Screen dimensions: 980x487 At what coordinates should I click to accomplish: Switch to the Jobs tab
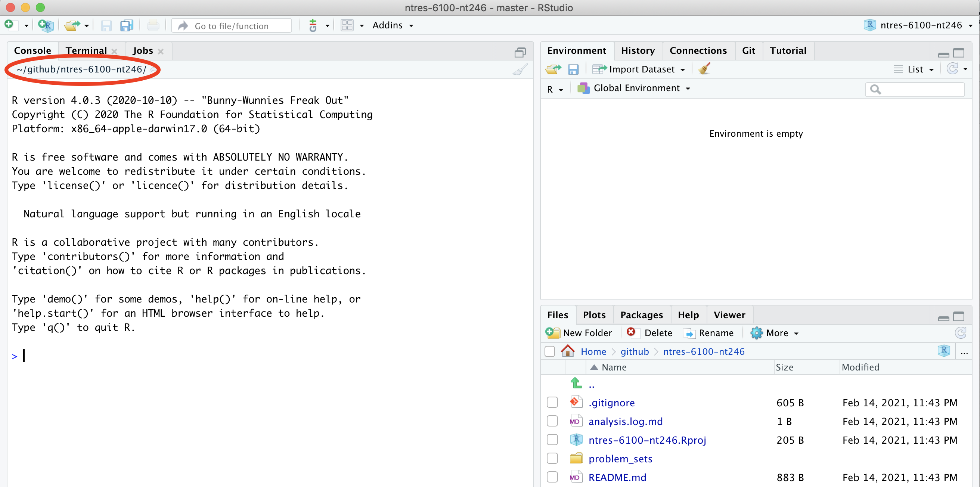tap(143, 50)
